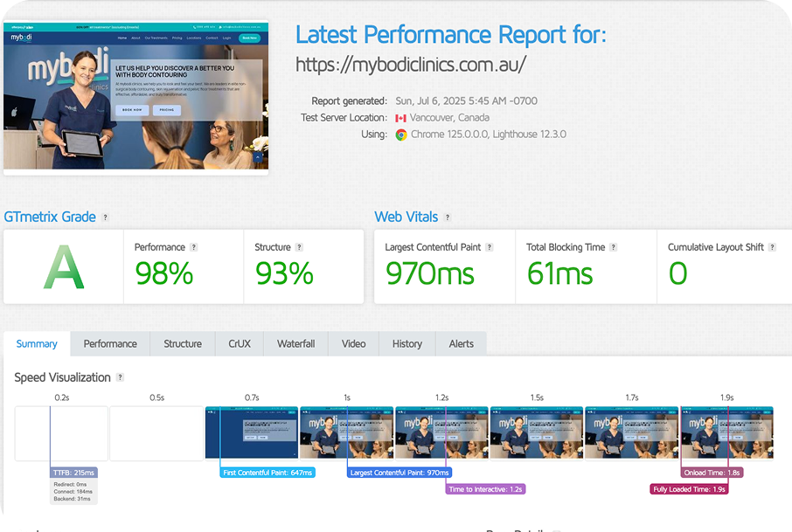The height and width of the screenshot is (532, 792).
Task: Switch to the Video tab
Action: tap(353, 343)
